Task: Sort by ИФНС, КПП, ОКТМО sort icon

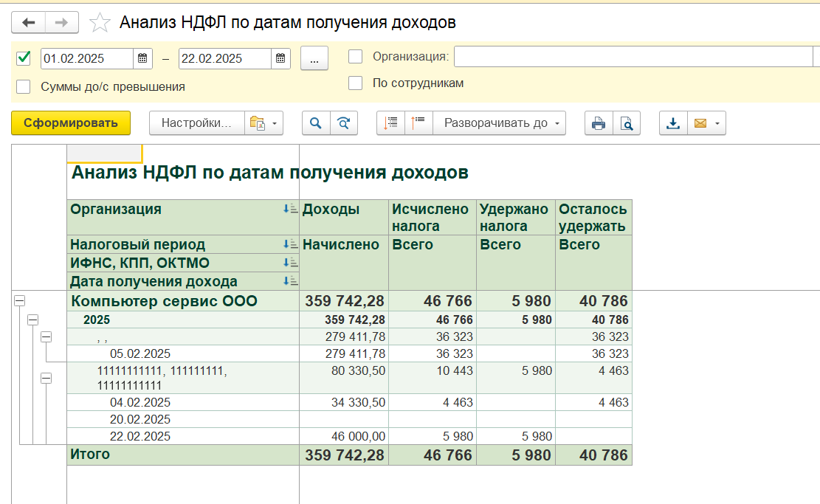Action: click(290, 263)
